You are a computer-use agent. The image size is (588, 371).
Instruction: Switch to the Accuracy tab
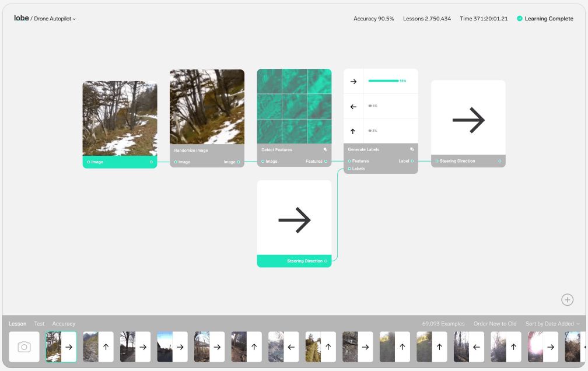click(x=64, y=324)
